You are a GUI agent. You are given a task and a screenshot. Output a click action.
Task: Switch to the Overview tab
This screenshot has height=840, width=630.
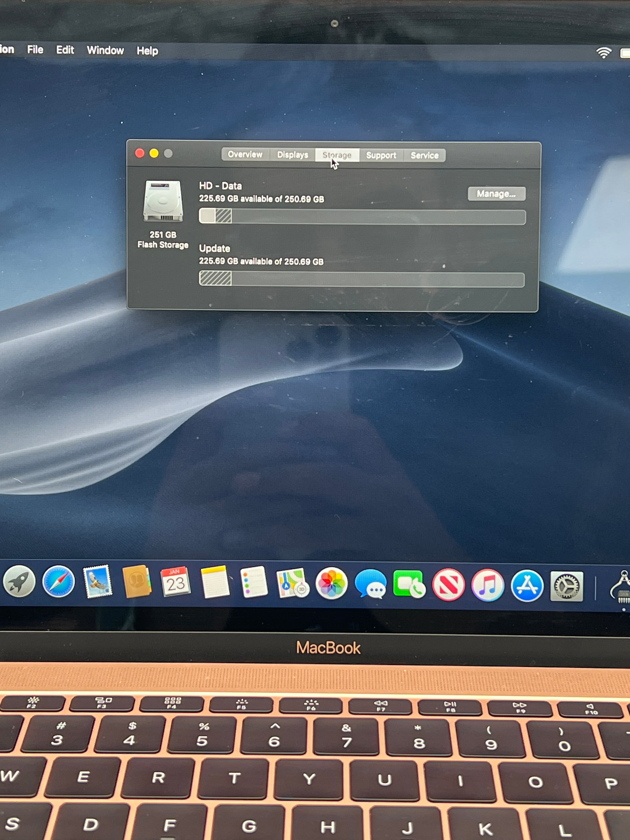click(245, 154)
